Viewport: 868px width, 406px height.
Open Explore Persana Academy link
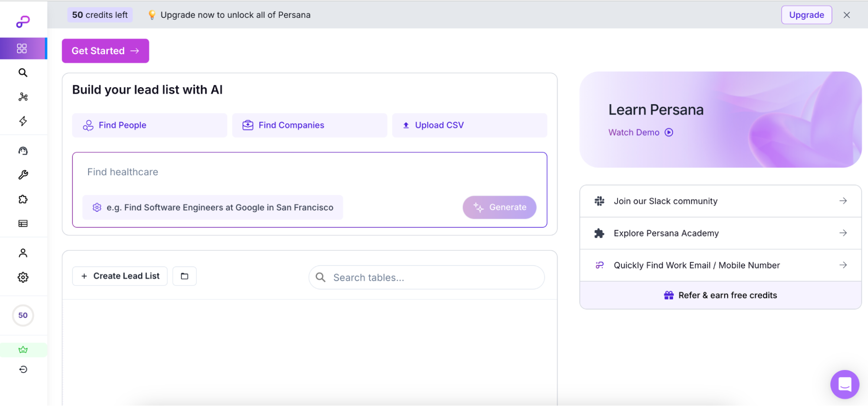tap(720, 233)
